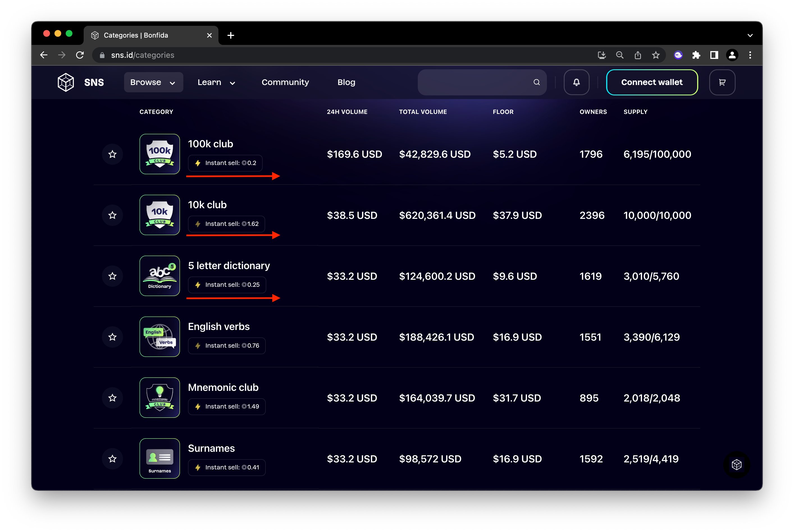Open the Blog menu item
This screenshot has width=794, height=532.
(x=346, y=82)
